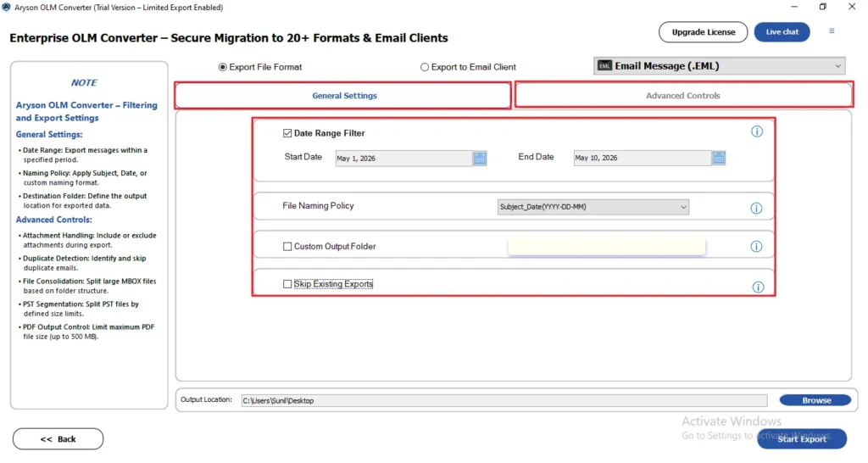Click the Browse button
This screenshot has height=463, width=868.
click(x=815, y=400)
